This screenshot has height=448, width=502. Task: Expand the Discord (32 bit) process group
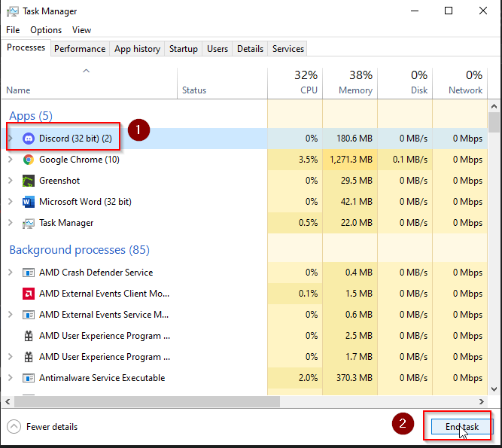pos(11,139)
